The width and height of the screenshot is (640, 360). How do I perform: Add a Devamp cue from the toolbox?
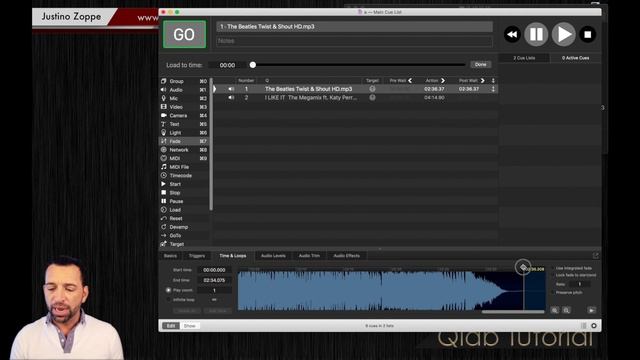(184, 227)
